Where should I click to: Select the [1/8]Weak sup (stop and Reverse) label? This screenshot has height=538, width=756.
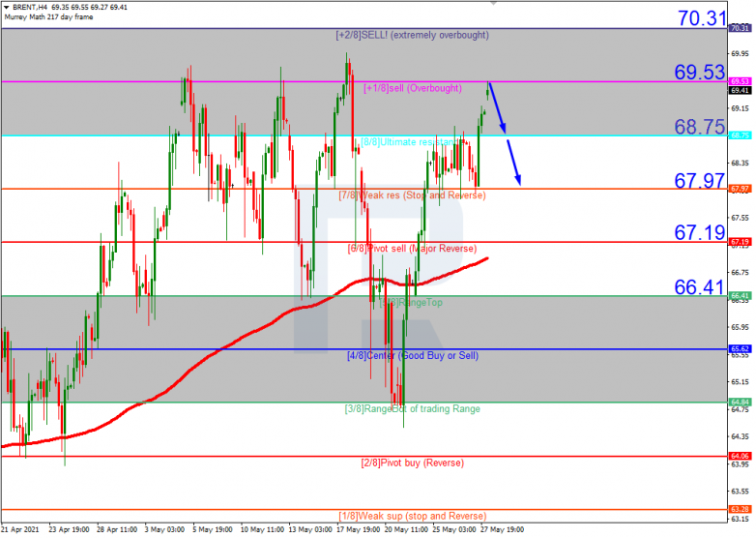[412, 516]
